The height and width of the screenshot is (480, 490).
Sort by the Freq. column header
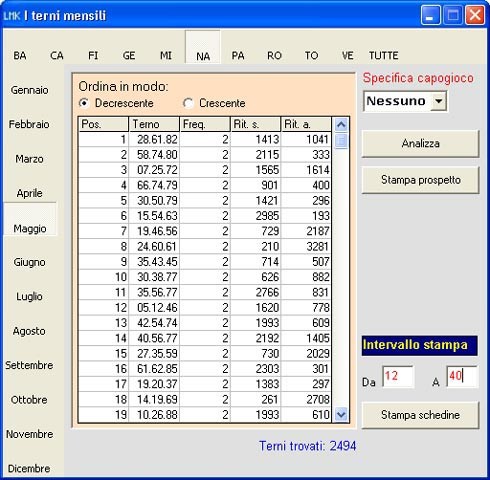click(x=205, y=124)
